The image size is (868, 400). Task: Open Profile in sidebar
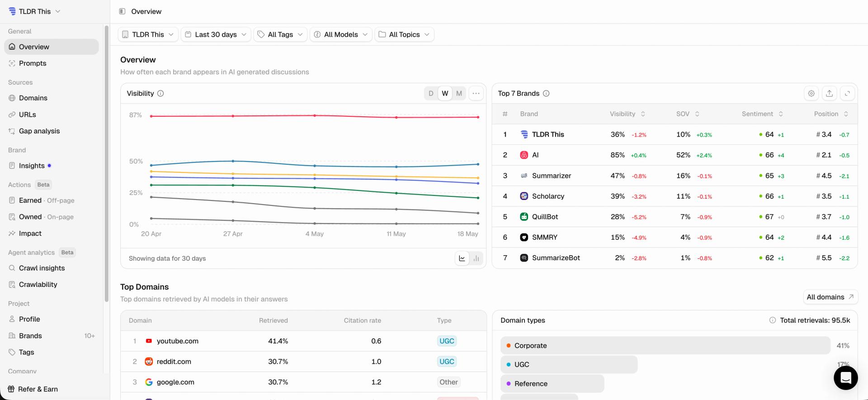point(52,319)
